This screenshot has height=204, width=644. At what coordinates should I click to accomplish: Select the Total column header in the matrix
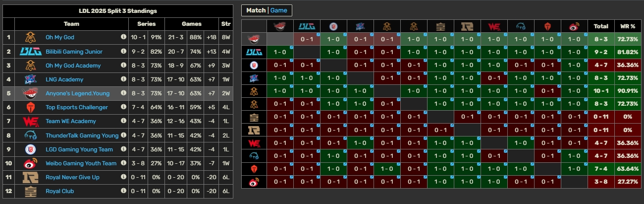coord(601,26)
